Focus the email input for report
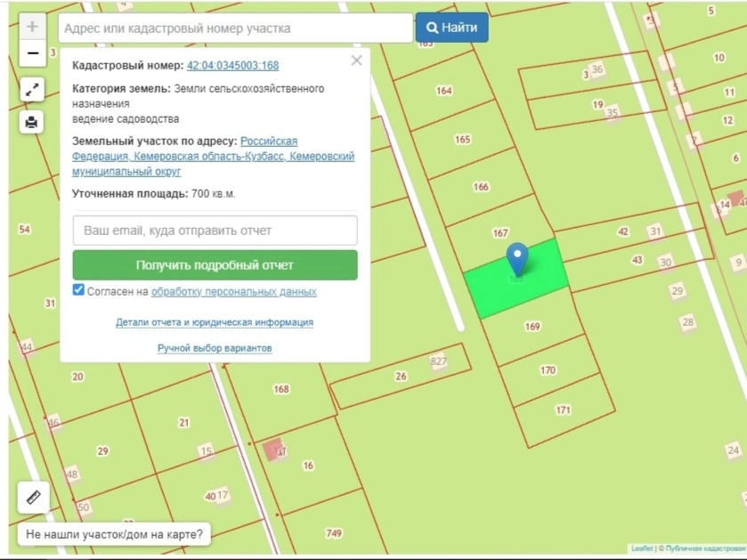The height and width of the screenshot is (560, 747). pos(215,231)
